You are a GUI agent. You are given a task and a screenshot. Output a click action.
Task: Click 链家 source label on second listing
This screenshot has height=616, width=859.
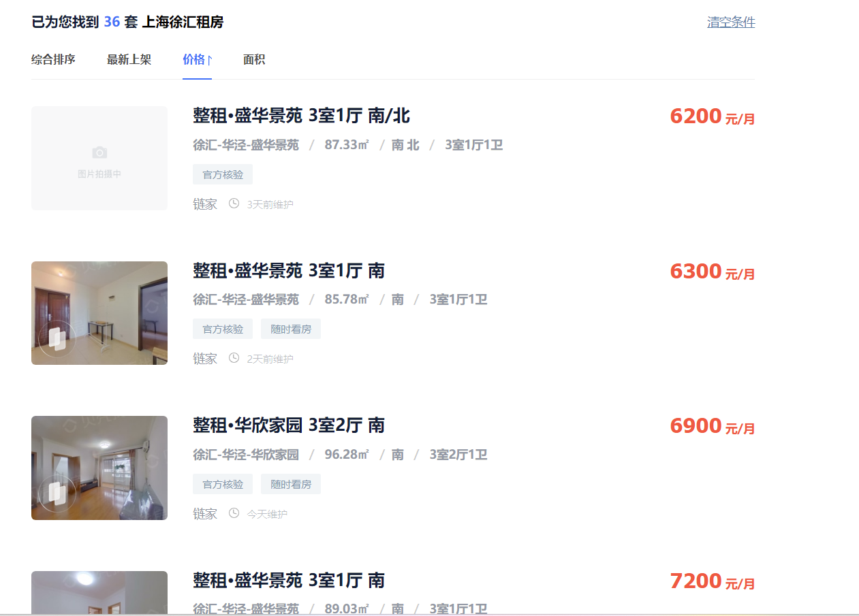205,358
